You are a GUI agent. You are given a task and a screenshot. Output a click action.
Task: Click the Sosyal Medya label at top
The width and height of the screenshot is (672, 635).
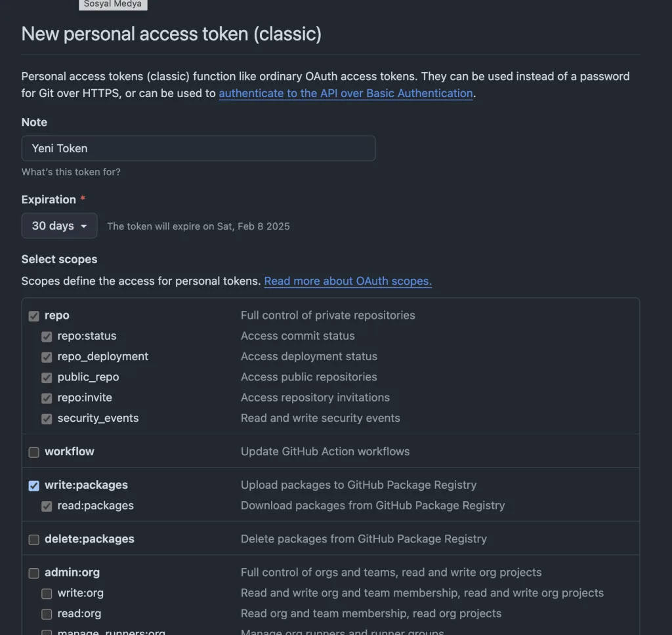point(113,4)
